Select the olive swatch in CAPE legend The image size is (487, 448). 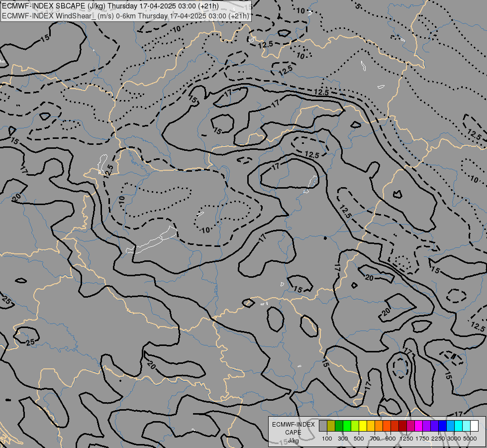331,426
